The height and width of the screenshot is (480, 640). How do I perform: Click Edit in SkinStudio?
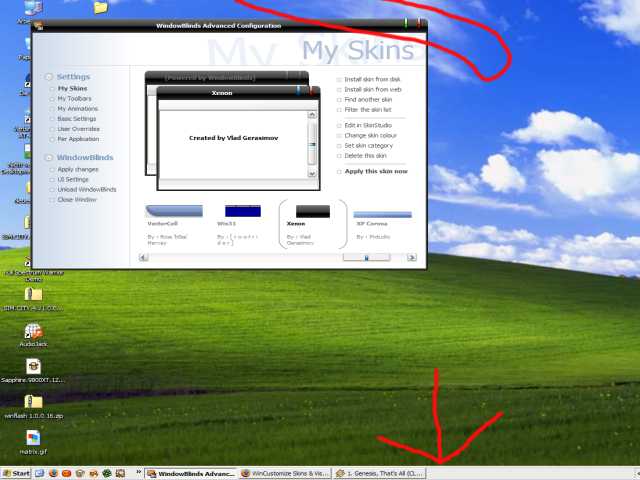(x=368, y=125)
